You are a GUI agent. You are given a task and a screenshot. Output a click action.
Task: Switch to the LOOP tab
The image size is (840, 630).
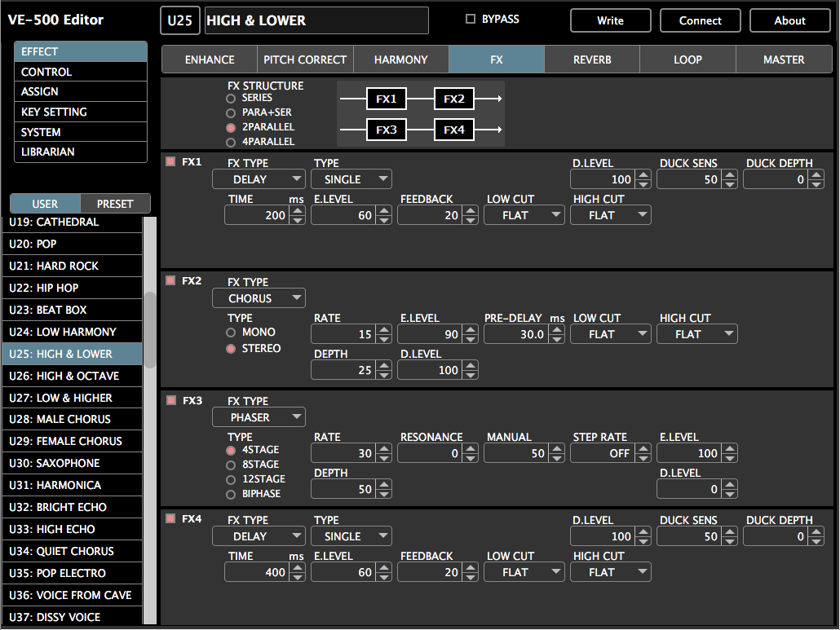687,59
